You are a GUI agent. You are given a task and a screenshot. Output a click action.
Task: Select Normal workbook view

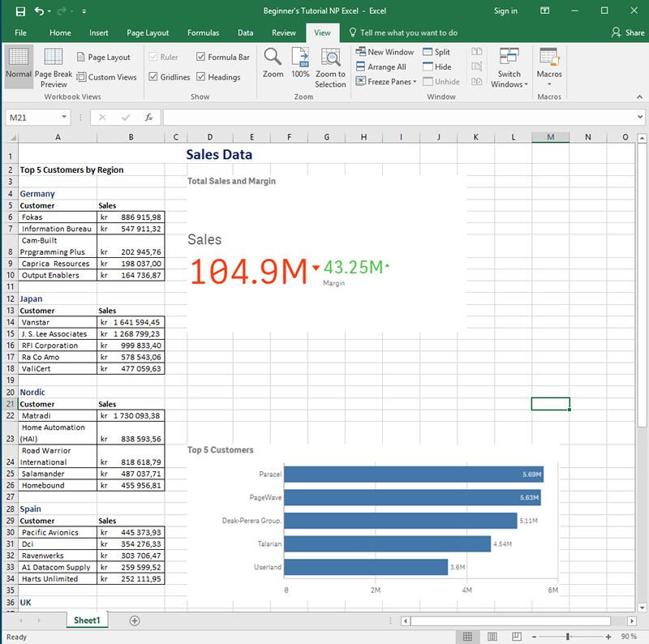click(x=19, y=68)
